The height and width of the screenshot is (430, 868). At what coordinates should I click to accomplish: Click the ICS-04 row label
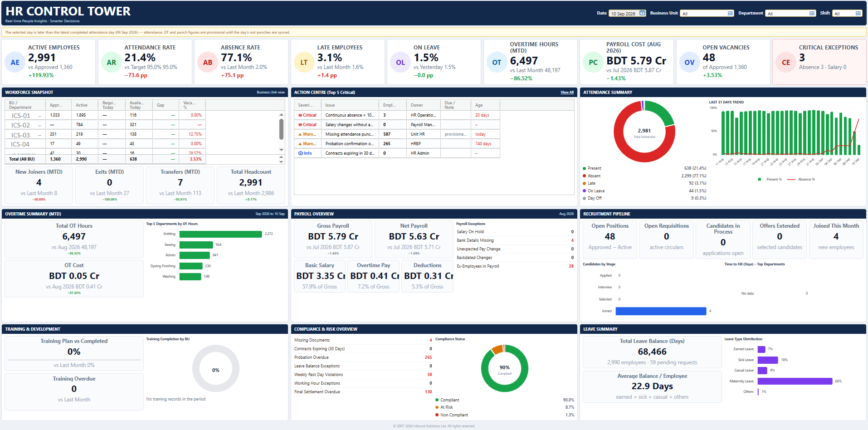click(20, 144)
